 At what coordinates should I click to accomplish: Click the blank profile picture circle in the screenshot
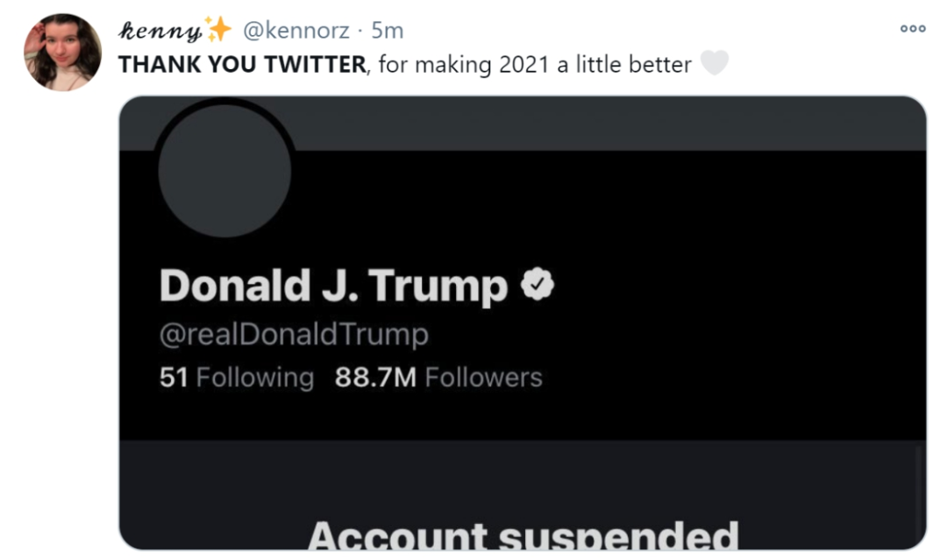224,170
